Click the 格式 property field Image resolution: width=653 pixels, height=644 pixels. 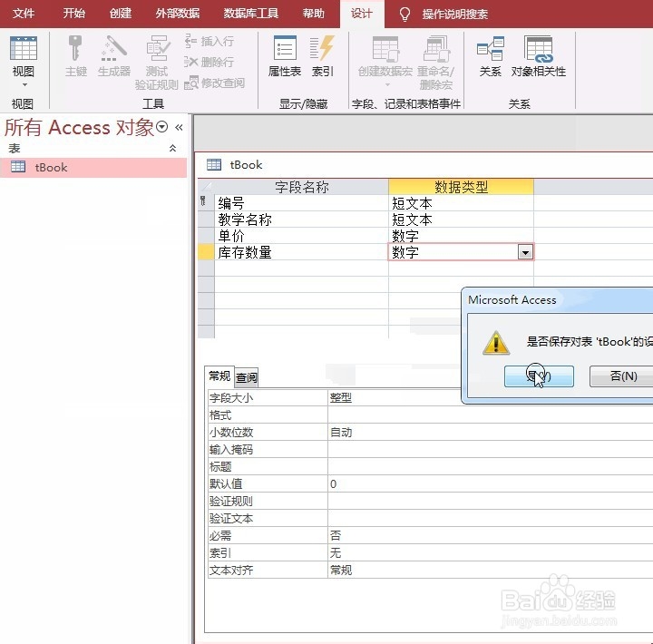(x=490, y=415)
